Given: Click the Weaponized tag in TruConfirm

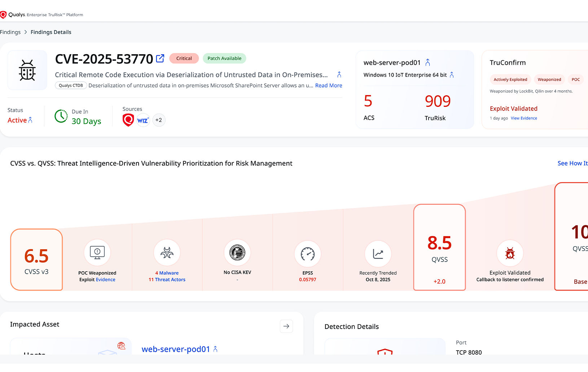Looking at the screenshot, I should [549, 79].
